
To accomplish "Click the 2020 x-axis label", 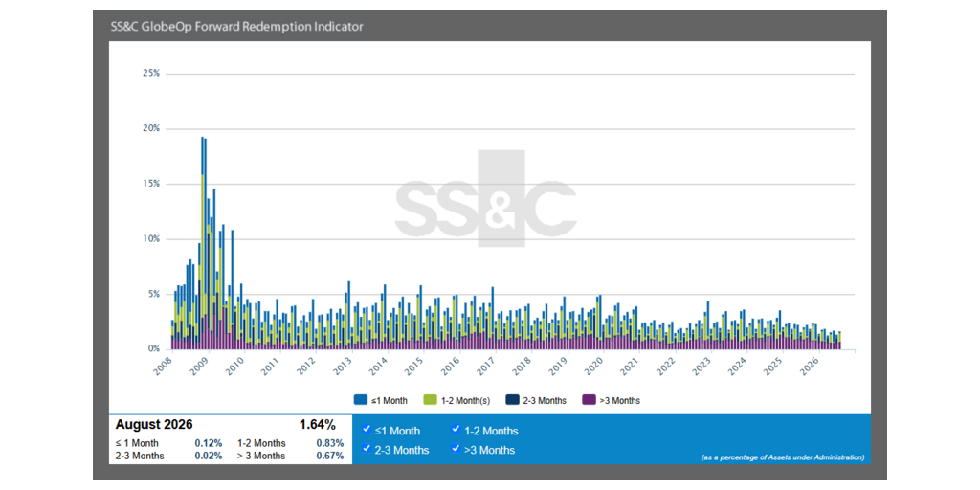I will click(x=592, y=367).
